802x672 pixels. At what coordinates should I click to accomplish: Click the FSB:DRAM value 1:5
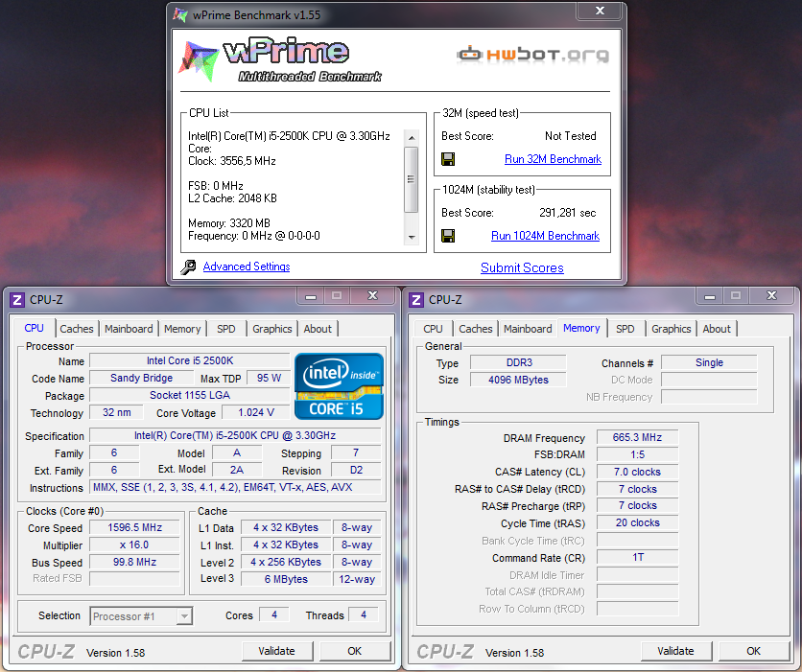pos(637,454)
